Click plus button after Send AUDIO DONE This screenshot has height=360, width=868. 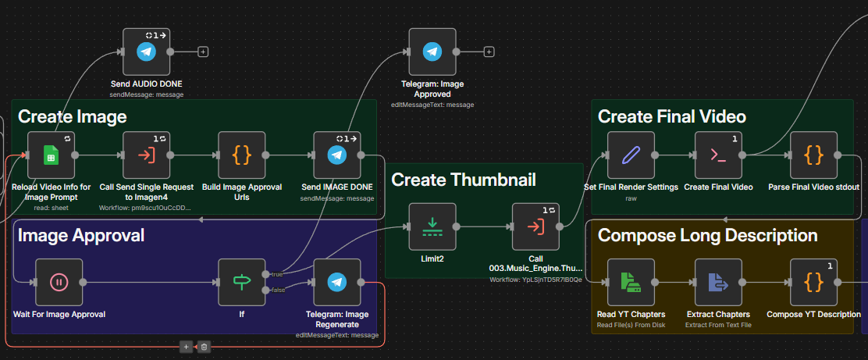pyautogui.click(x=203, y=52)
